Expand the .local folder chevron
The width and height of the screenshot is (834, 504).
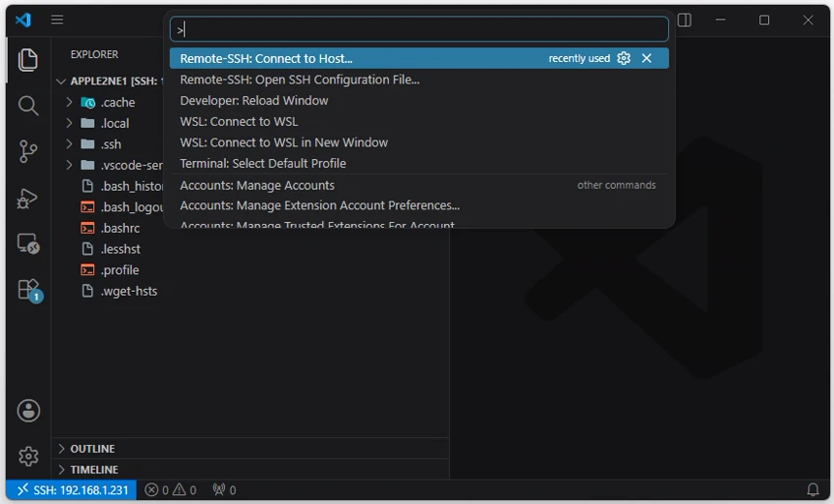[x=69, y=123]
